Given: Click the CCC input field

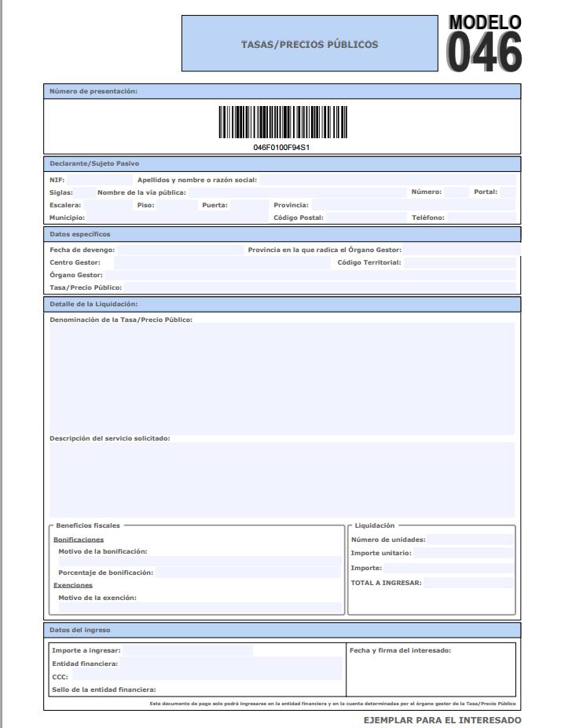Looking at the screenshot, I should tap(207, 676).
